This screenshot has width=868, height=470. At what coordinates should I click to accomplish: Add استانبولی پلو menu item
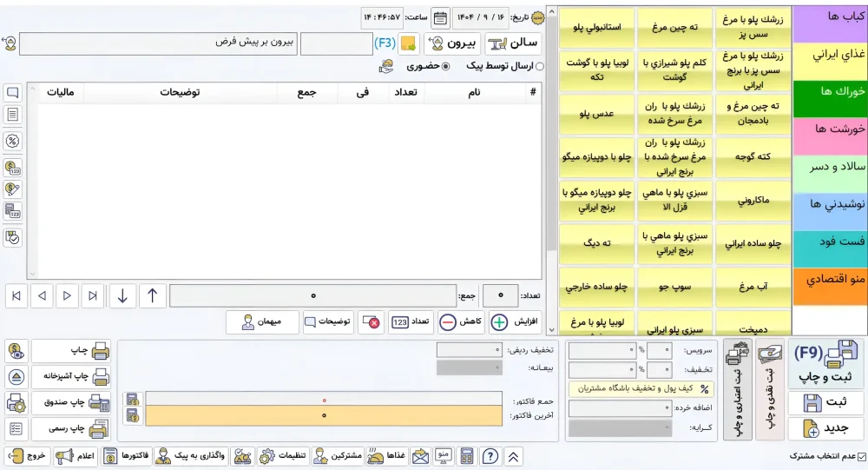[597, 27]
